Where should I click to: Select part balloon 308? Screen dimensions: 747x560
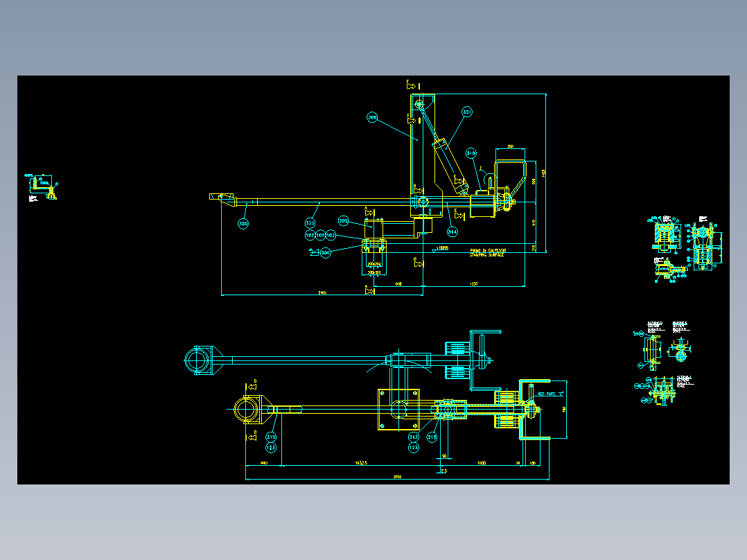pos(372,117)
